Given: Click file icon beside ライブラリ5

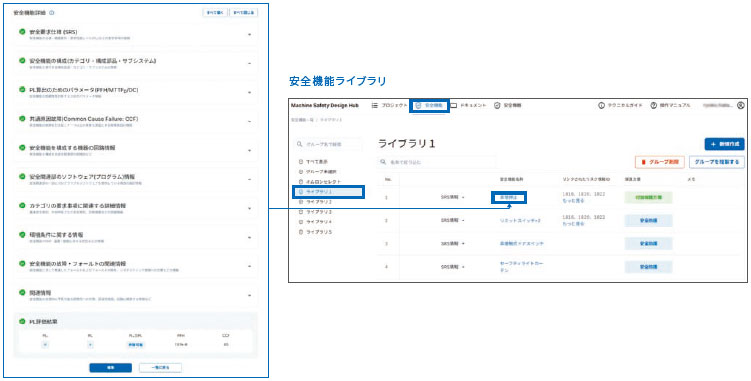Looking at the screenshot, I should (x=301, y=232).
